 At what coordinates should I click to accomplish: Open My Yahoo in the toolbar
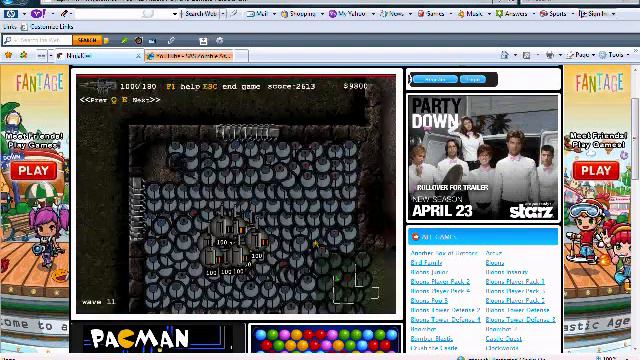point(348,14)
